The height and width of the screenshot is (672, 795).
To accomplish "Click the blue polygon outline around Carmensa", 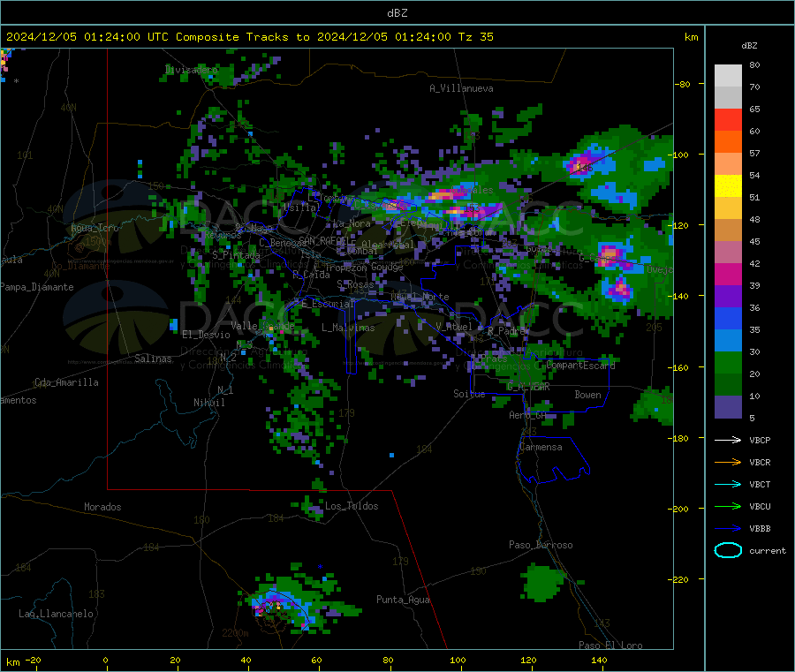I will (x=553, y=460).
